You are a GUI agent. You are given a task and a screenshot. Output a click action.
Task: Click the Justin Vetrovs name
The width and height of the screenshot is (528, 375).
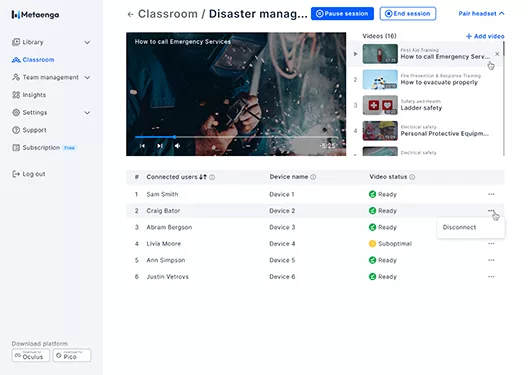pyautogui.click(x=167, y=277)
